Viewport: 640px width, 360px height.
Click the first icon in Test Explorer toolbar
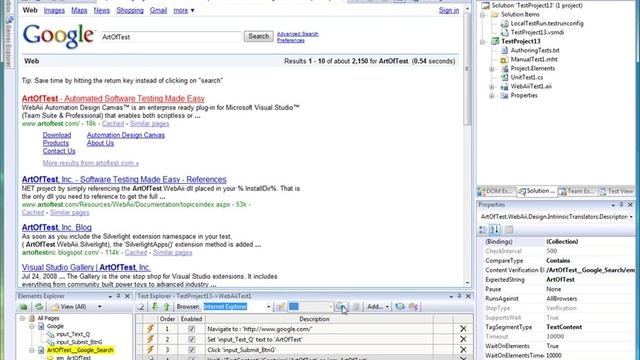point(141,307)
